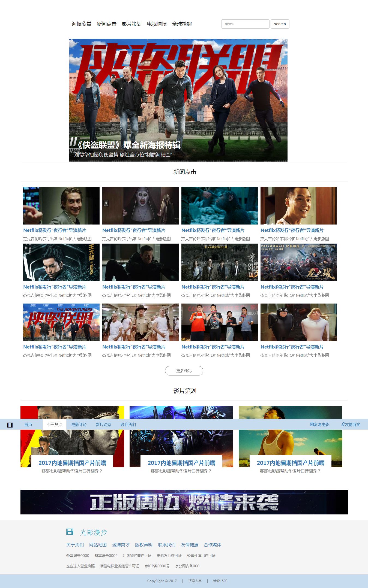Click 电影发行许可证 footer text

[x=169, y=556]
